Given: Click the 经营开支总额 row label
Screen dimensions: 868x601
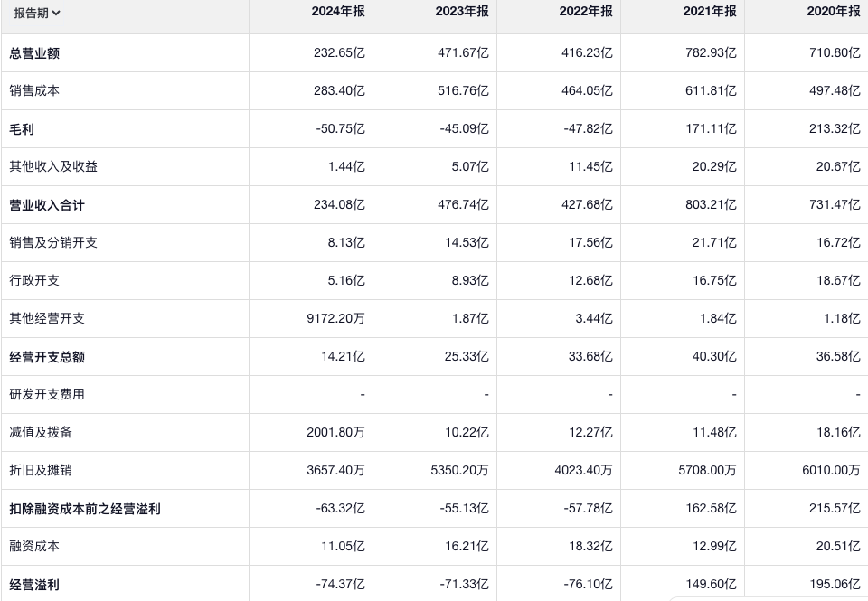Looking at the screenshot, I should [47, 357].
